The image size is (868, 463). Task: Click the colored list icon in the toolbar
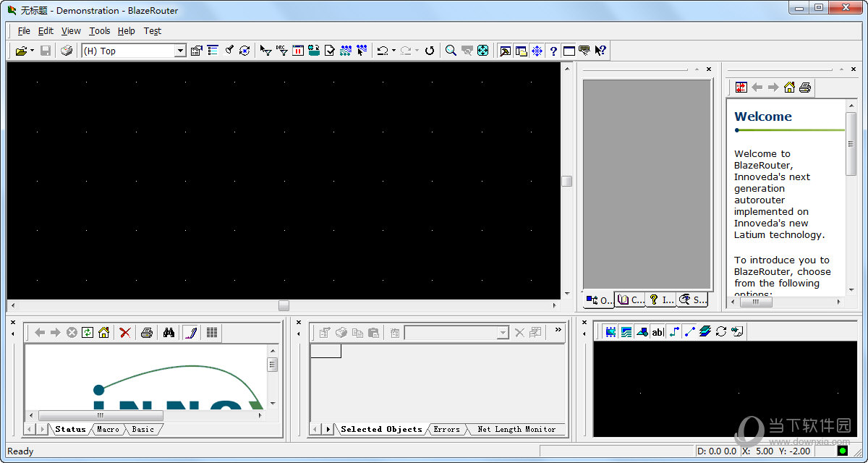point(213,51)
